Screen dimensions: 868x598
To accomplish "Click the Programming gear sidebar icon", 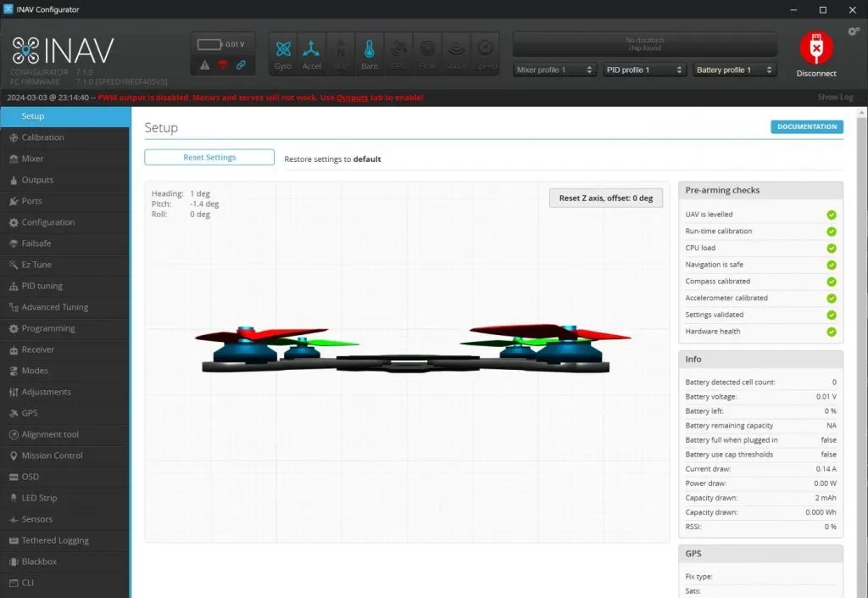I will [14, 328].
